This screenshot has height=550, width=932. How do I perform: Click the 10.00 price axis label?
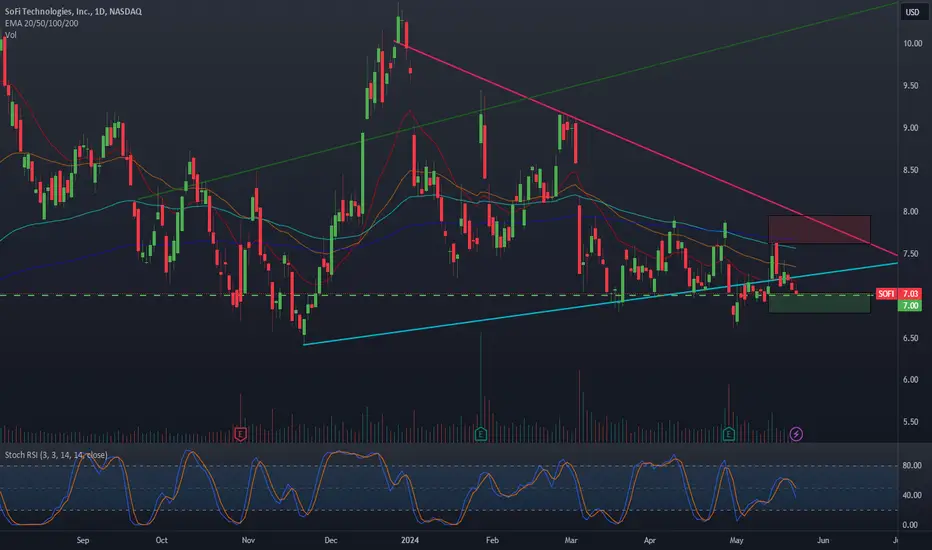[912, 43]
